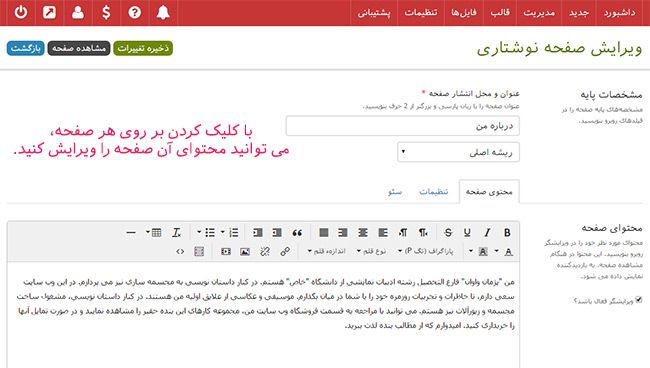Screen dimensions: 650x368
Task: Insert a blockquote
Action: 297,233
